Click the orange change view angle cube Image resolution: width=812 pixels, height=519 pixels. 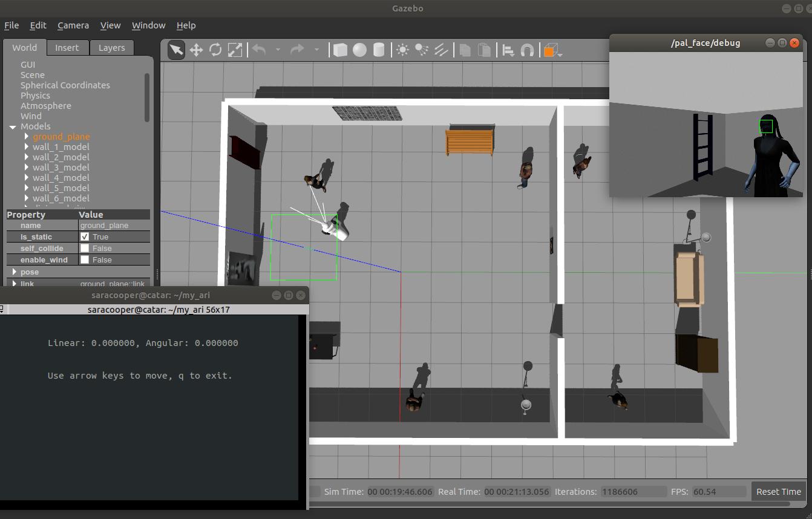coord(549,51)
